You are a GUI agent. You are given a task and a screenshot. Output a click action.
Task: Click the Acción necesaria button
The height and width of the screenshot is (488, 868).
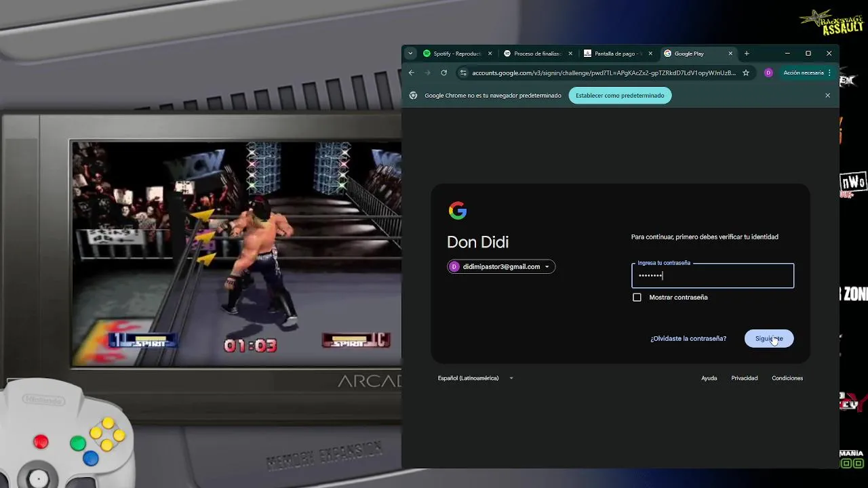pos(804,73)
